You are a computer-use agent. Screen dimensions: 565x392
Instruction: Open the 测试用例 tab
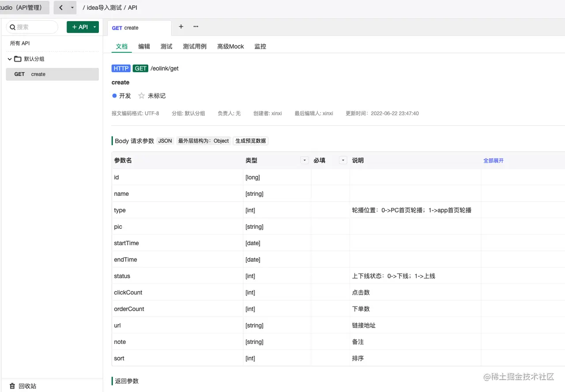click(x=195, y=46)
